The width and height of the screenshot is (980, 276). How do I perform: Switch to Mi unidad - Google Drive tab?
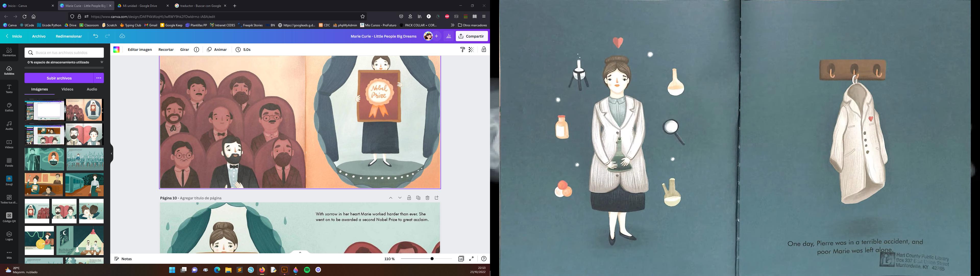click(143, 6)
